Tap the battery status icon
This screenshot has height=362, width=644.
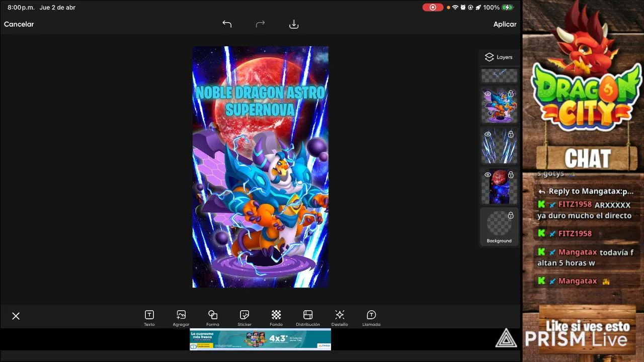click(507, 8)
